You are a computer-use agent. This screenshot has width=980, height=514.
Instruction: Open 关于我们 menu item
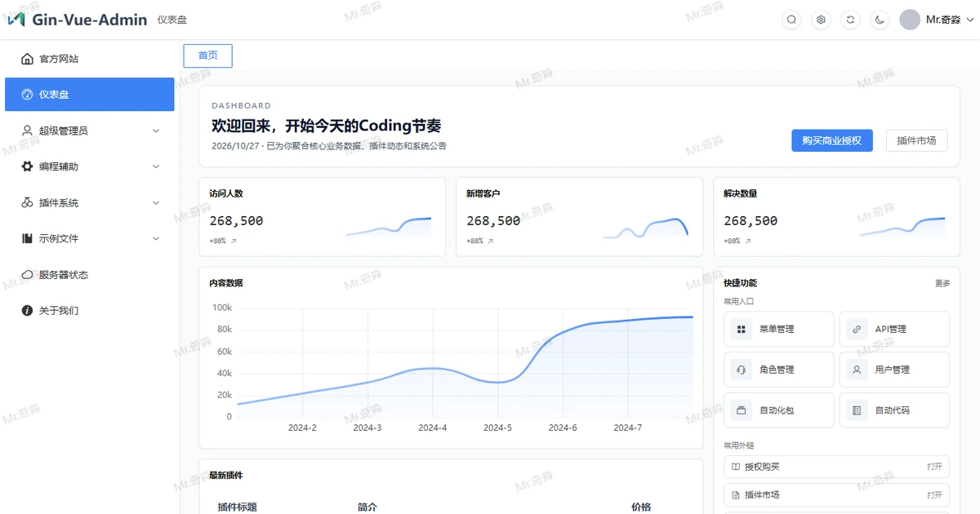coord(90,311)
